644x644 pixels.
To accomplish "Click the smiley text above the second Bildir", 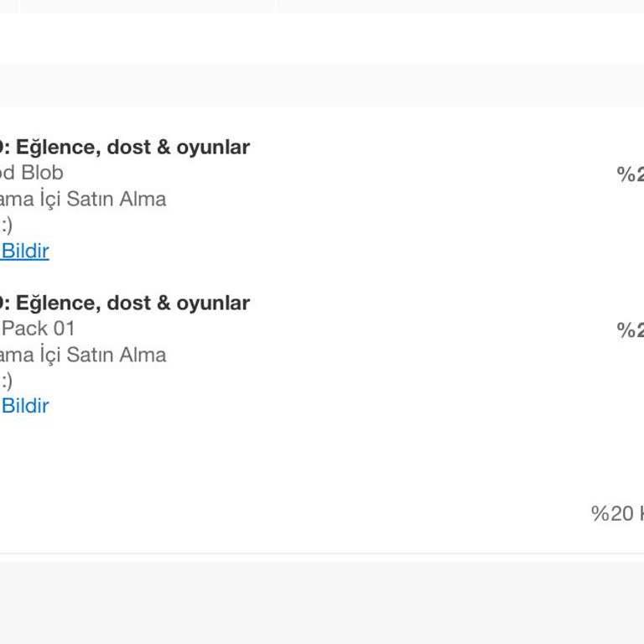I will [6, 381].
